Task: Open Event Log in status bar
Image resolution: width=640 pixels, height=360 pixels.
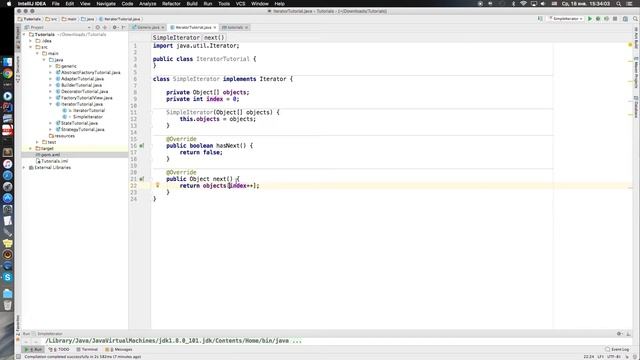Action: click(617, 349)
